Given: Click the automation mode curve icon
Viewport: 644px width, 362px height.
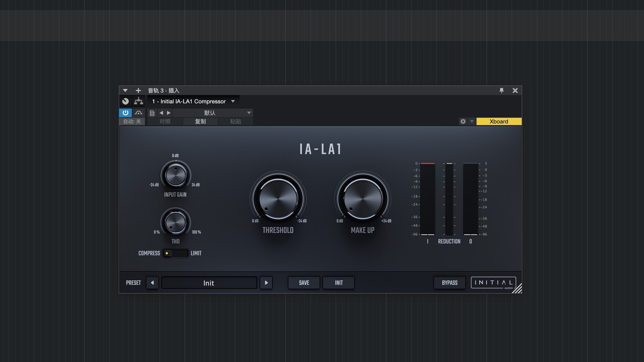Looking at the screenshot, I should (139, 113).
